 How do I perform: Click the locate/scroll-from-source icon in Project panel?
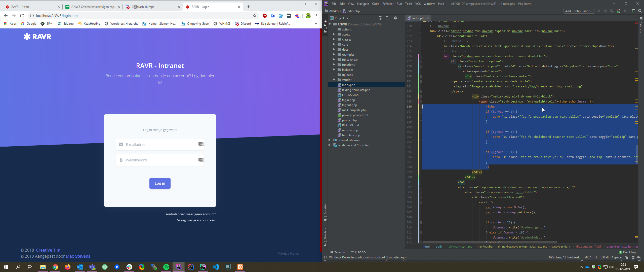380,18
